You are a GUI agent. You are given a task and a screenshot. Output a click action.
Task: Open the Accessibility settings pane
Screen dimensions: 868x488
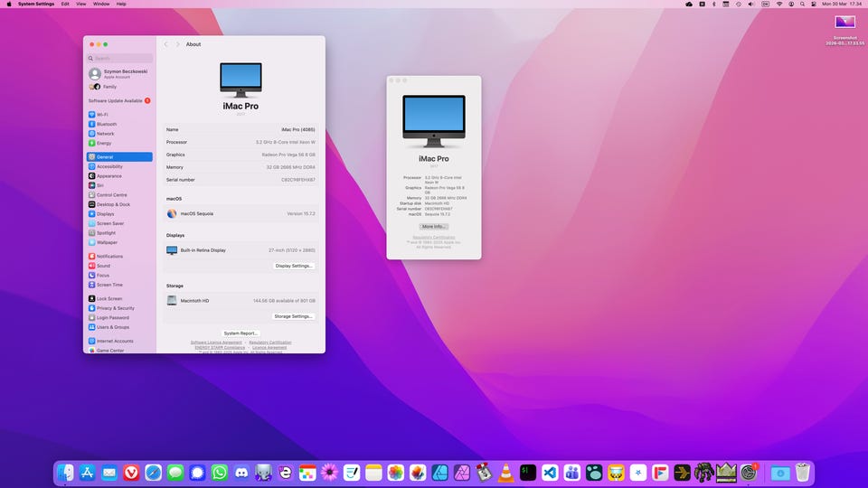pyautogui.click(x=109, y=166)
